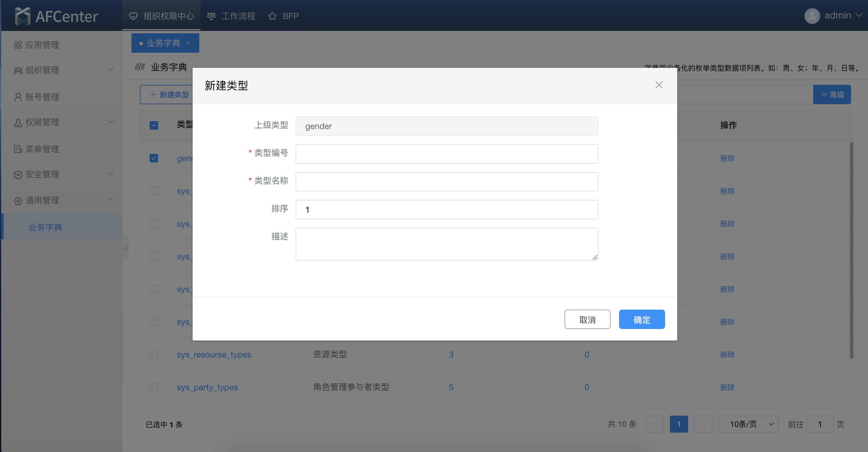The image size is (868, 452).
Task: Expand the 高级 advanced search button
Action: (x=832, y=95)
